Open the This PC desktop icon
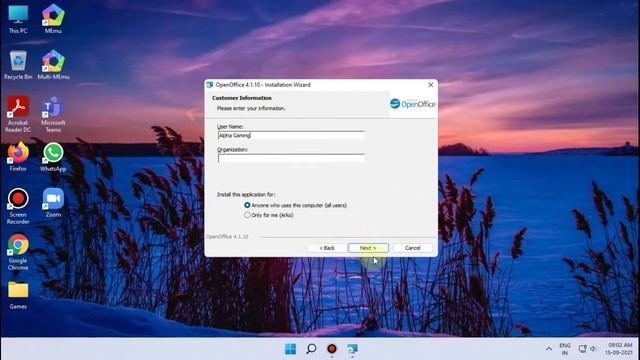This screenshot has width=640, height=360. tap(18, 19)
